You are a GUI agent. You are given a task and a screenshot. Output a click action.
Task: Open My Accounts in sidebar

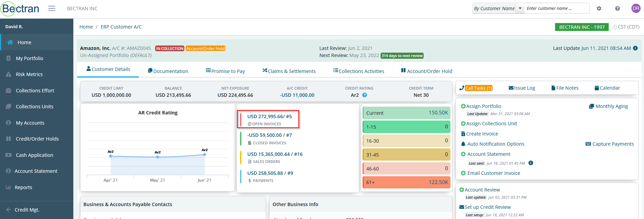tap(37, 123)
